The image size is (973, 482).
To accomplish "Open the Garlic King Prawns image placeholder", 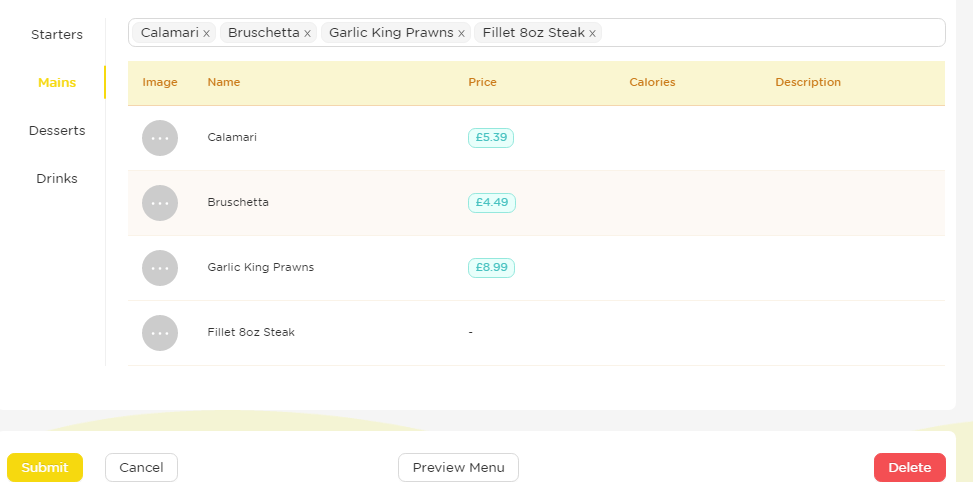I will pos(160,268).
